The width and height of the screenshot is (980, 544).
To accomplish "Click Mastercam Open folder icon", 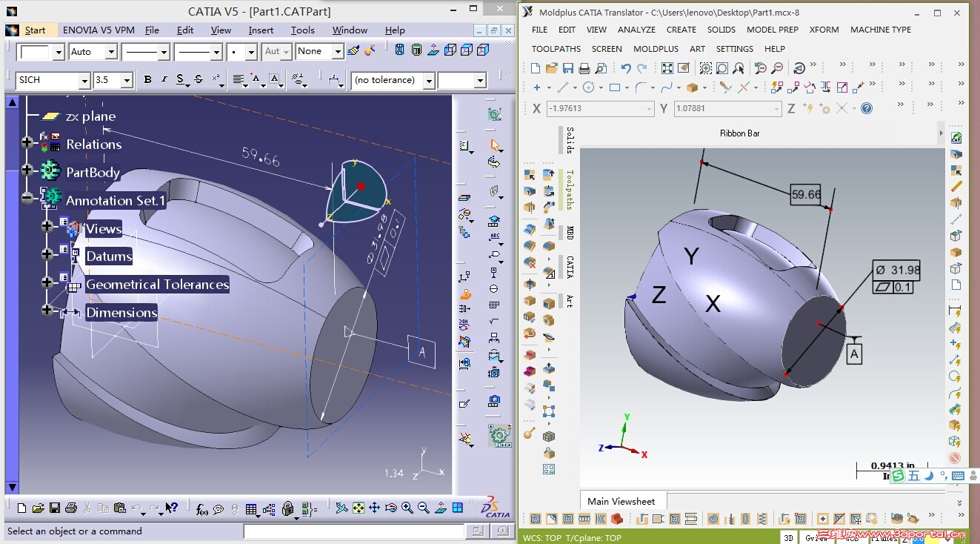I will pyautogui.click(x=552, y=68).
